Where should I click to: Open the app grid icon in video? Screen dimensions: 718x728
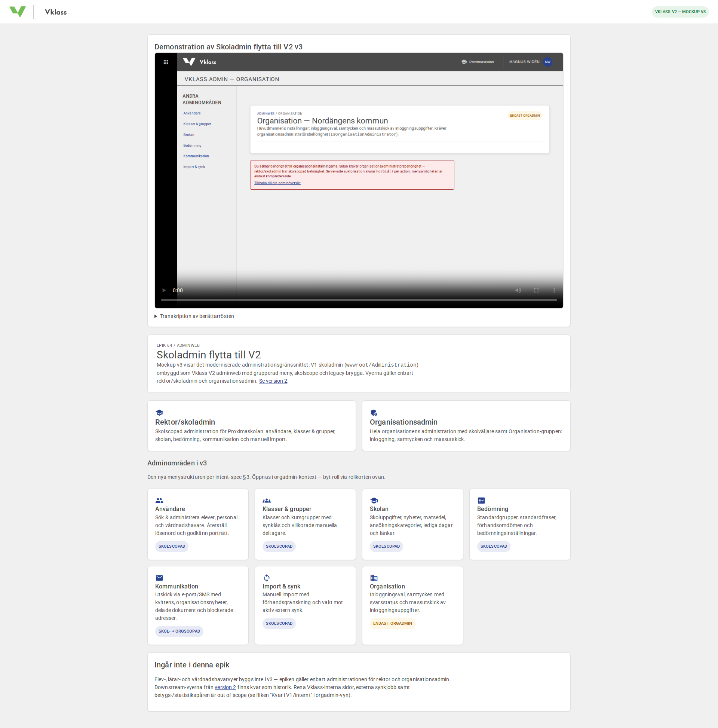pyautogui.click(x=166, y=62)
